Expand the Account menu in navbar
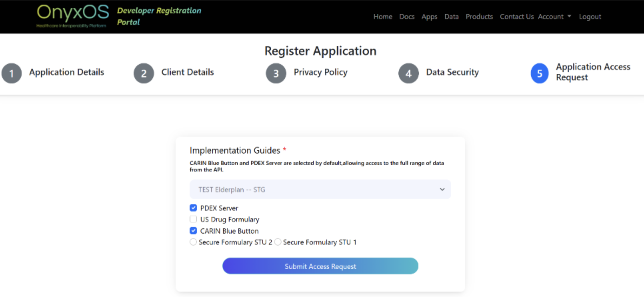Image resolution: width=644 pixels, height=297 pixels. coord(554,17)
